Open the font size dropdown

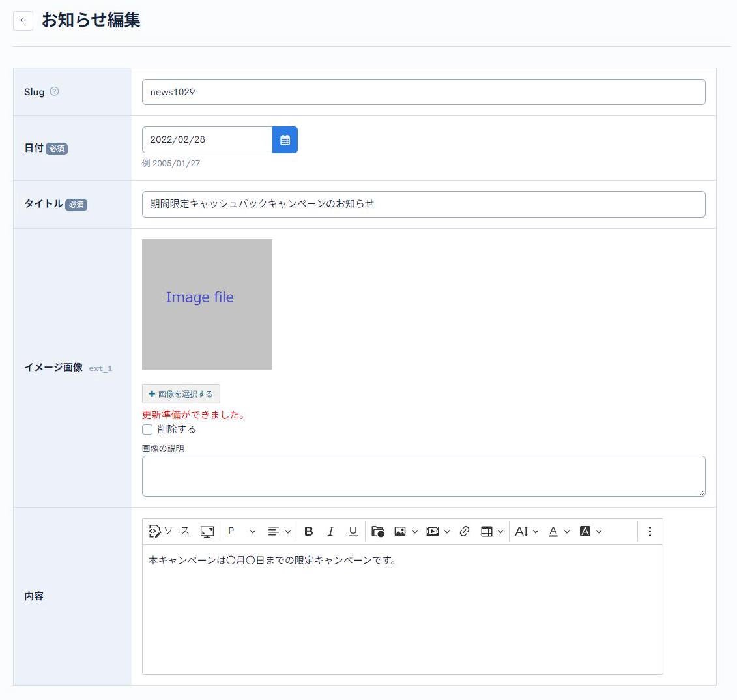pyautogui.click(x=527, y=531)
